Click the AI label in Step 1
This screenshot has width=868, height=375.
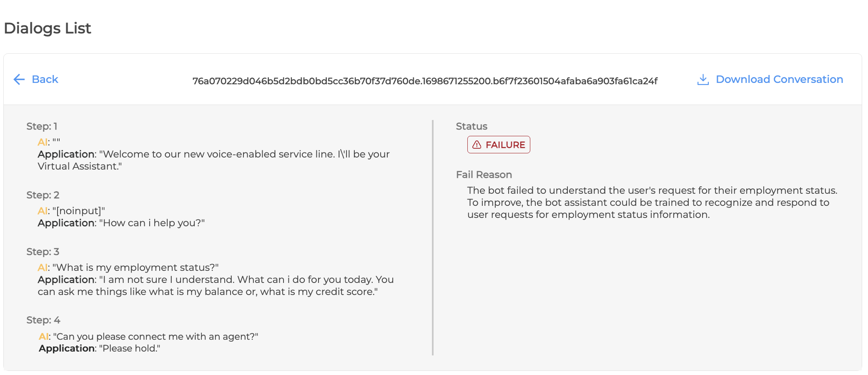point(42,142)
